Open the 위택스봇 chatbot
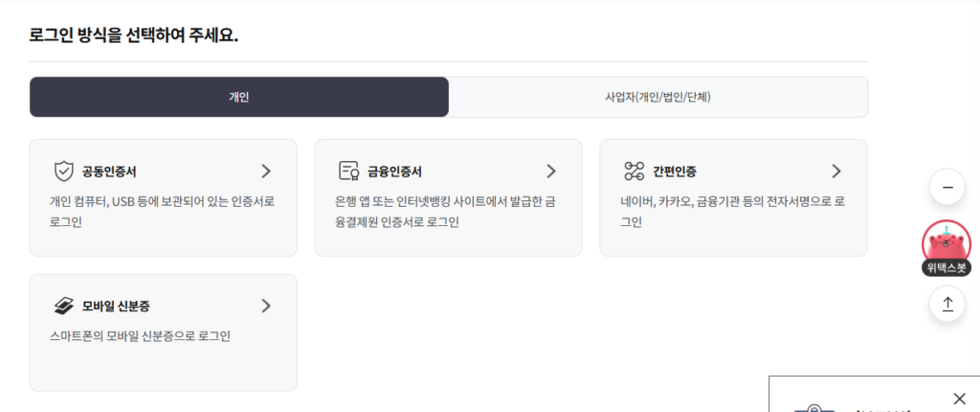This screenshot has width=980, height=412. point(947,248)
